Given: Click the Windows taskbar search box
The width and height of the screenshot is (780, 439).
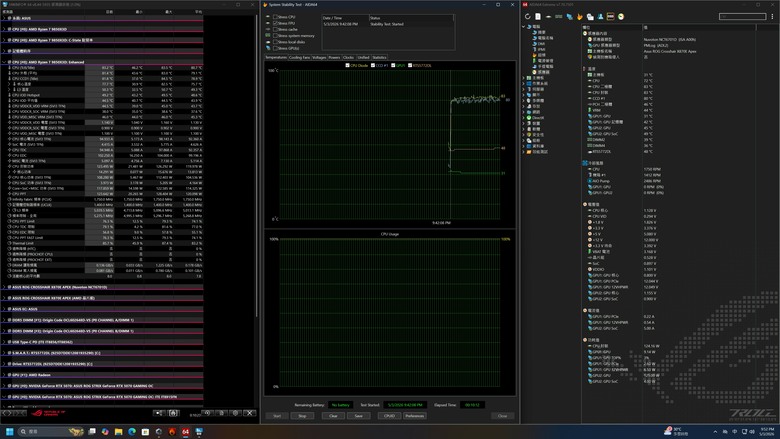Looking at the screenshot, I should tap(50, 431).
